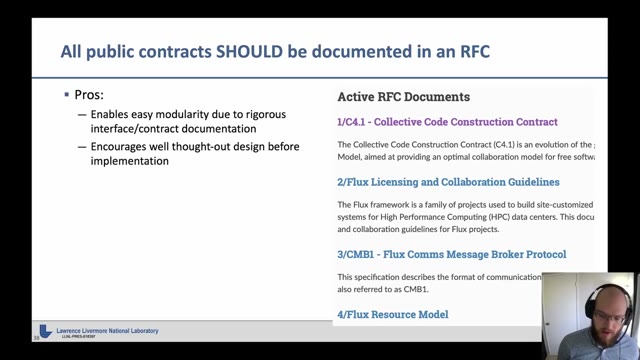
Task: Open the 1/C4.1 Collective Code Construction Contract link
Action: click(x=447, y=122)
